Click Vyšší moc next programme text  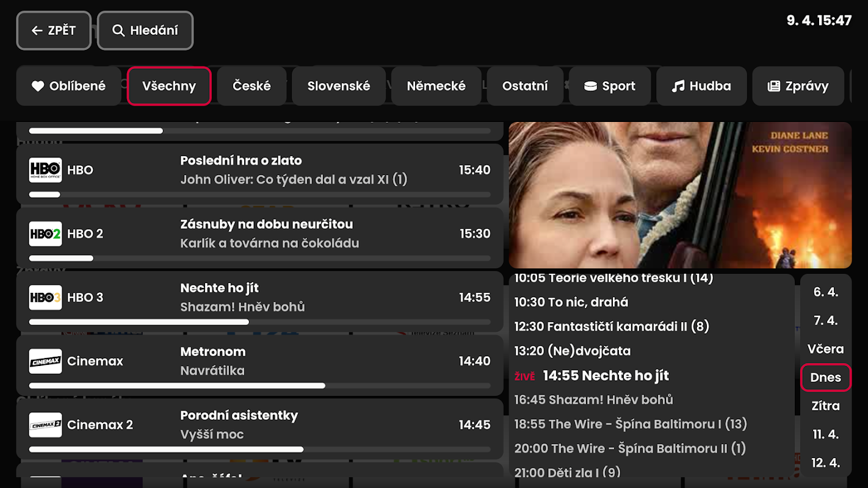tap(212, 435)
